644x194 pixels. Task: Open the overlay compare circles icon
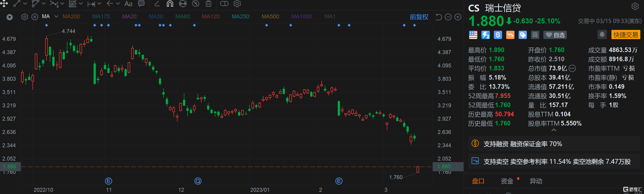[x=224, y=3]
